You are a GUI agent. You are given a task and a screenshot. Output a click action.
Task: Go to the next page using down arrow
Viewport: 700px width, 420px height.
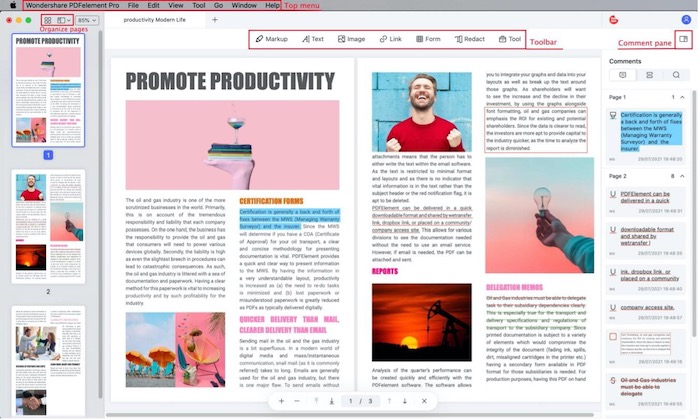pyautogui.click(x=404, y=401)
